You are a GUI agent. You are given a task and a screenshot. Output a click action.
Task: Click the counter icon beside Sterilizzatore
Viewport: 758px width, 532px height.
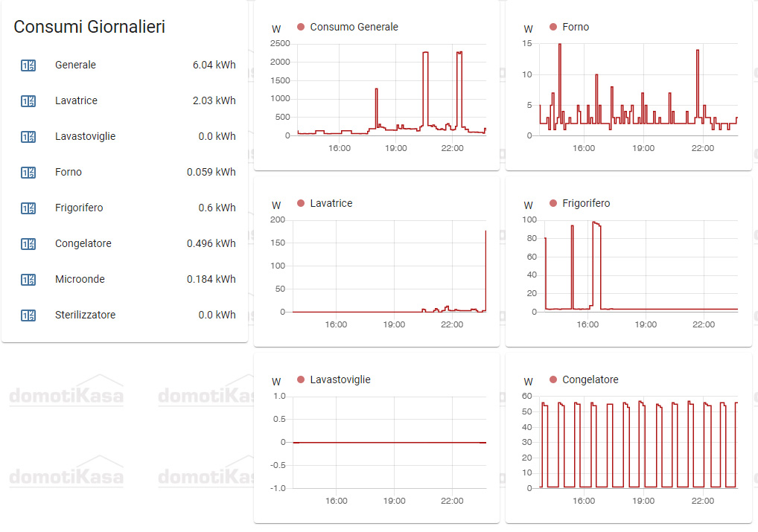[28, 315]
